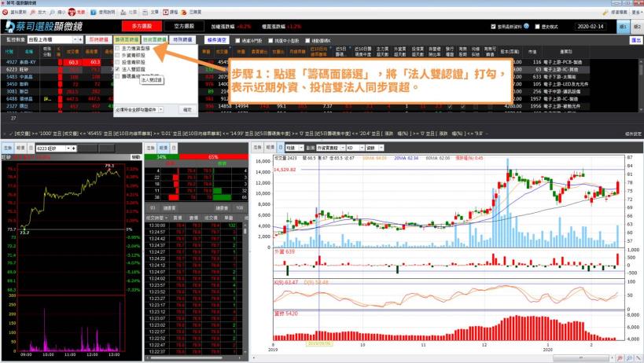
Task: Click red zoom icon at chart bottom right
Action: [x=620, y=358]
